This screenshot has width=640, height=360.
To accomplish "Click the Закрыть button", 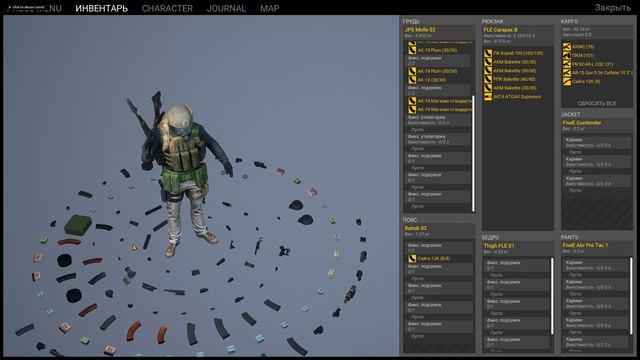I will coord(612,8).
